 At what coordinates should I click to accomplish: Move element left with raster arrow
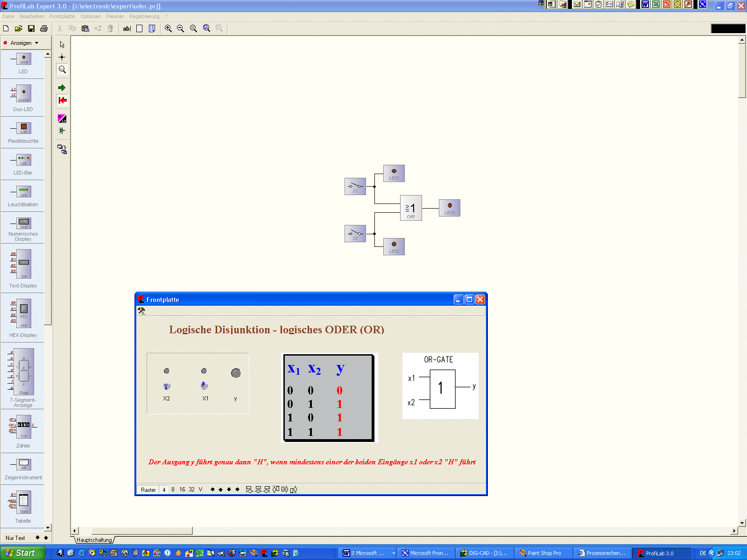pos(212,490)
